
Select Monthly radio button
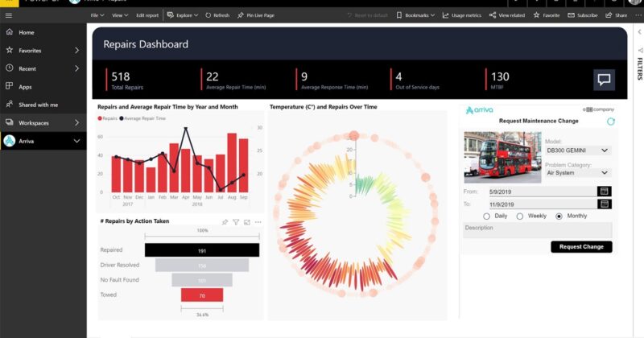click(559, 216)
